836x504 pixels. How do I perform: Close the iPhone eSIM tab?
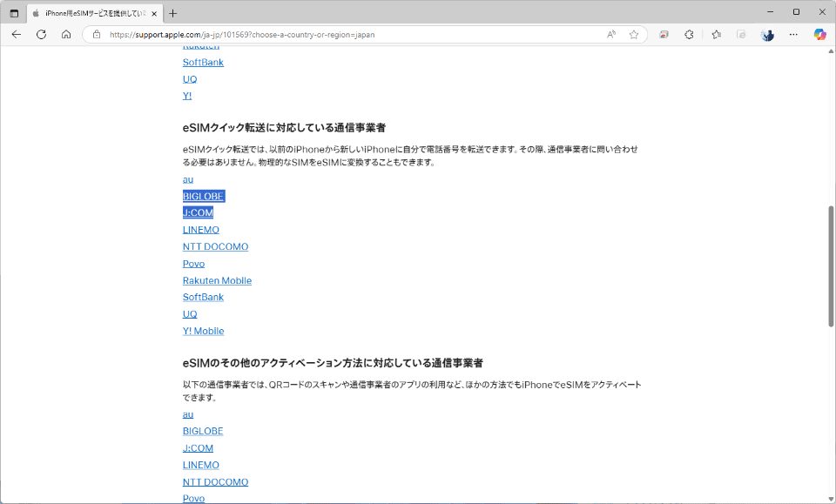pos(154,14)
